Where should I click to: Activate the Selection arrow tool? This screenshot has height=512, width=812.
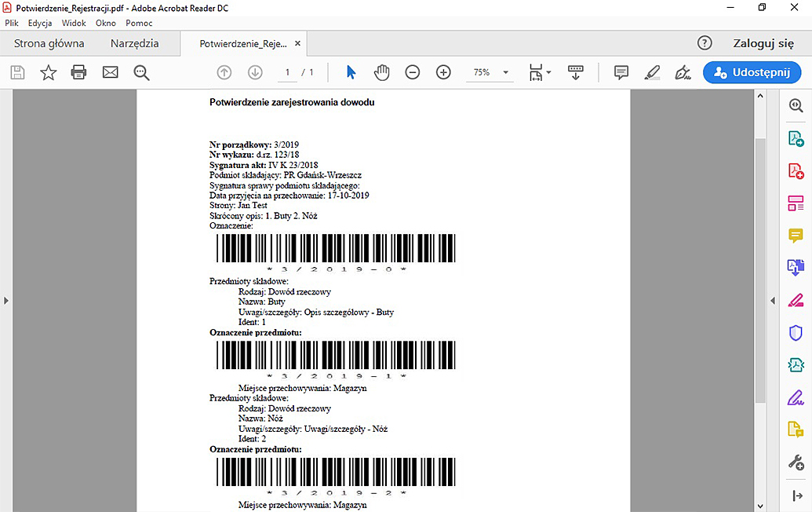(351, 72)
